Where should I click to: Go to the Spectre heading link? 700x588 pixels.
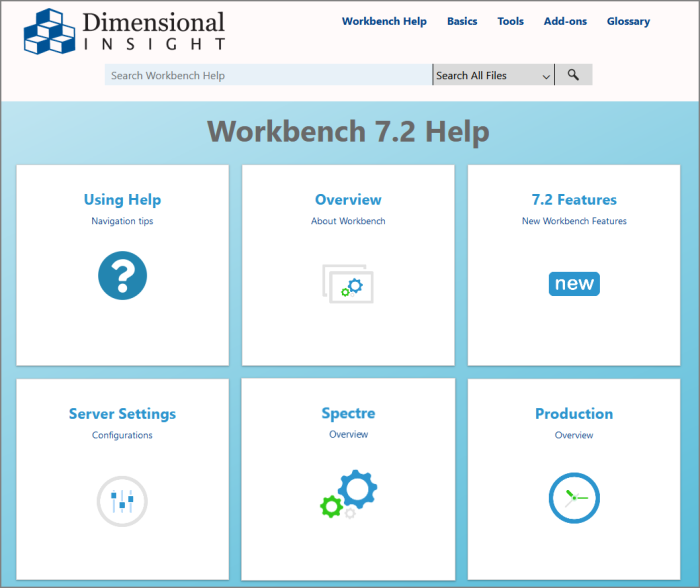(x=349, y=413)
